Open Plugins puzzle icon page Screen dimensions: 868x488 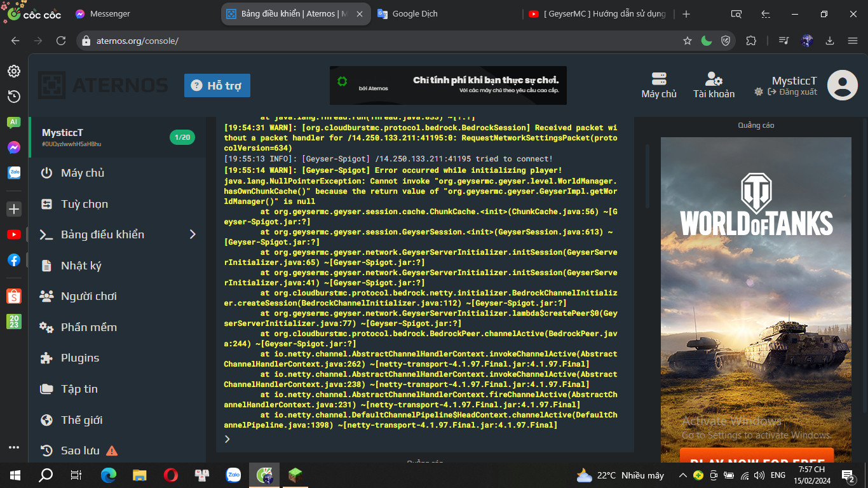click(46, 358)
